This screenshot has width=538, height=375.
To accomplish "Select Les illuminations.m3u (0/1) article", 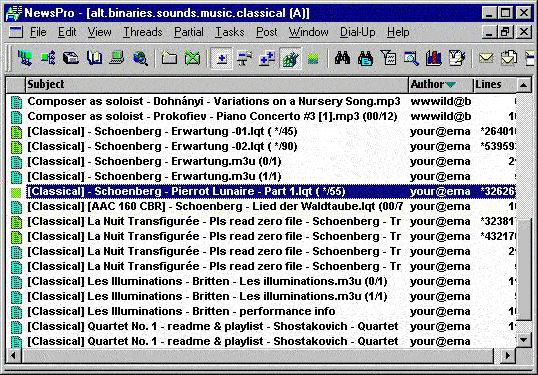I will coord(261,282).
